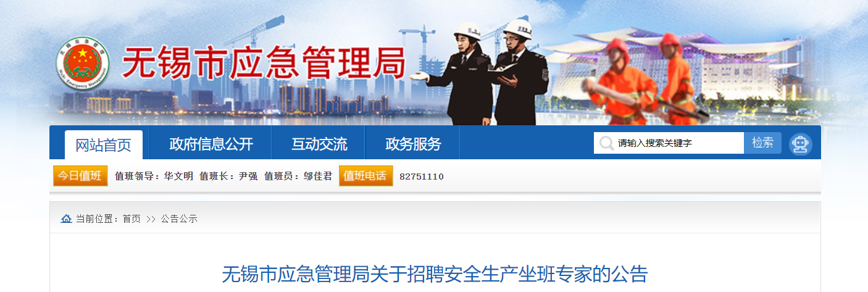Go to the 互动交流 section
The image size is (868, 292).
(x=319, y=144)
